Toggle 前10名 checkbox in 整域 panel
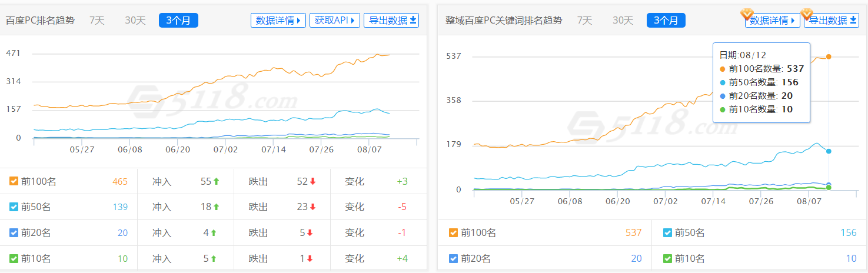 [667, 258]
